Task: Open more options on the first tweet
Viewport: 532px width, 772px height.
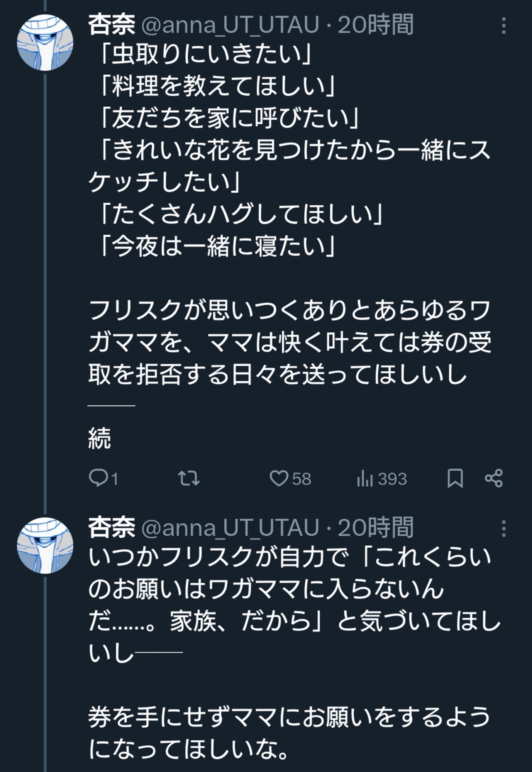Action: click(x=503, y=25)
